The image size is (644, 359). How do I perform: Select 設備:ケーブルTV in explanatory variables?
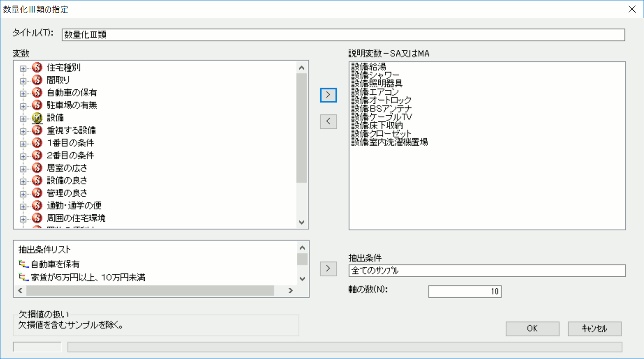click(x=382, y=117)
